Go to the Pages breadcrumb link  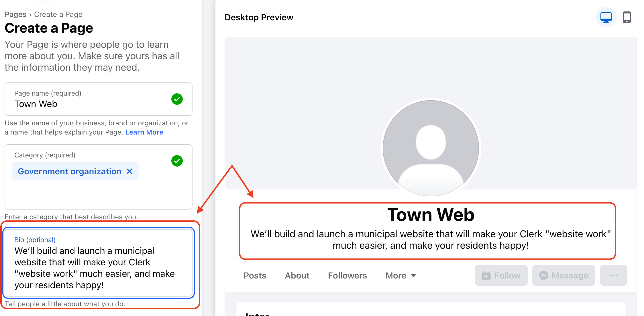pyautogui.click(x=15, y=14)
